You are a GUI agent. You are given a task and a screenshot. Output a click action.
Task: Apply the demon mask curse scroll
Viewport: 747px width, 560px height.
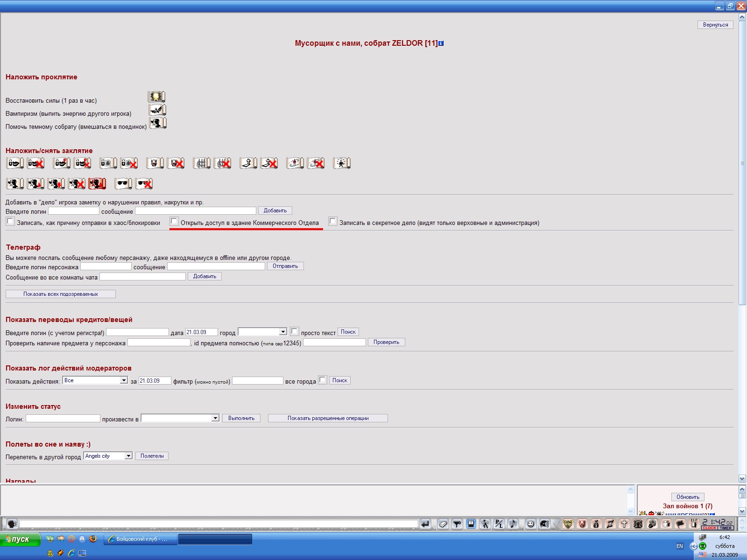click(155, 163)
